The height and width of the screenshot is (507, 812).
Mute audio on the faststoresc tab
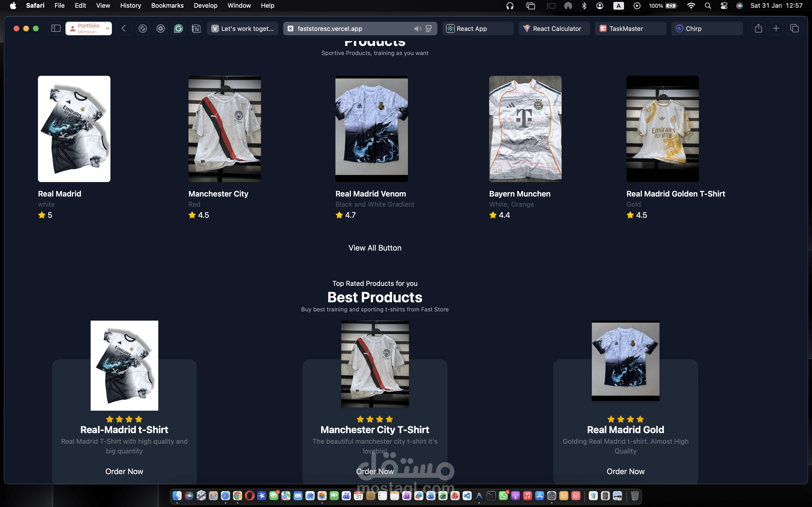pyautogui.click(x=417, y=28)
